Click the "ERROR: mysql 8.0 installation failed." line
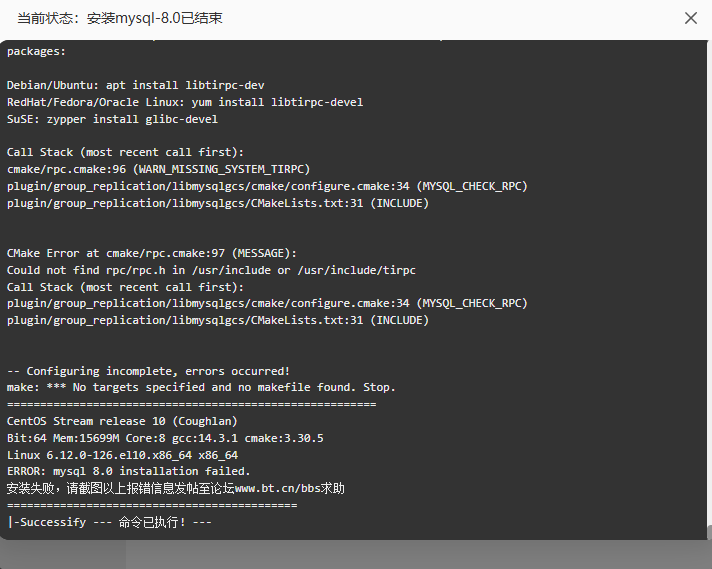 tap(128, 471)
